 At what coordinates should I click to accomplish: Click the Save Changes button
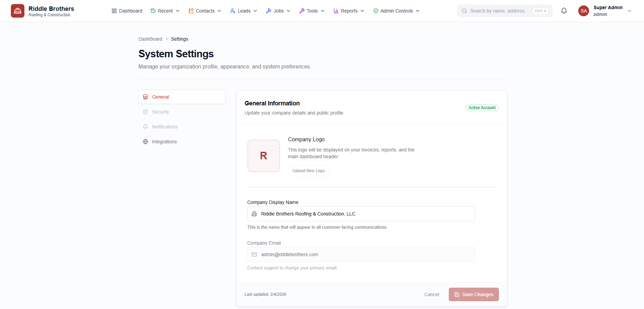[474, 294]
